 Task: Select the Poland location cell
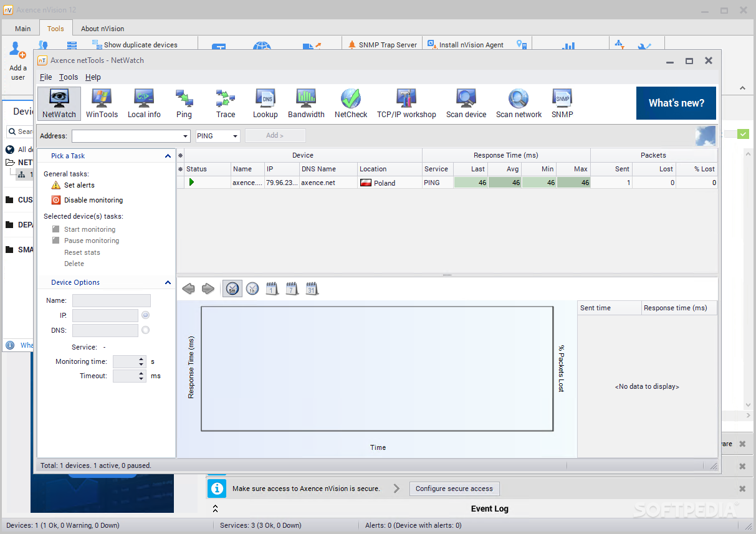pos(390,183)
